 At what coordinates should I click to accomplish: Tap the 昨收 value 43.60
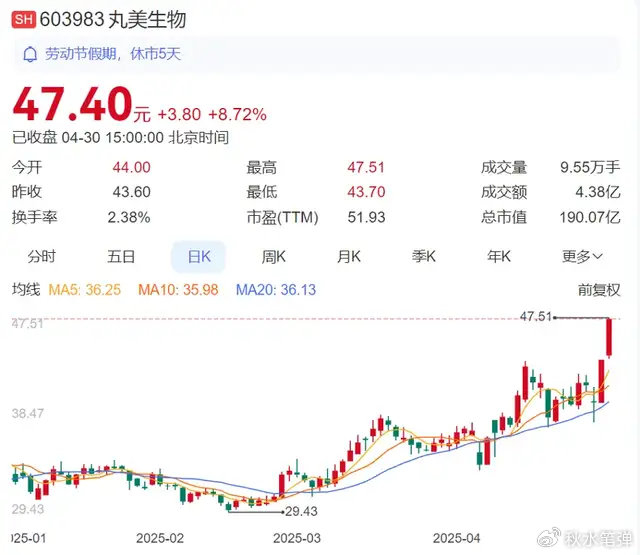pyautogui.click(x=131, y=192)
